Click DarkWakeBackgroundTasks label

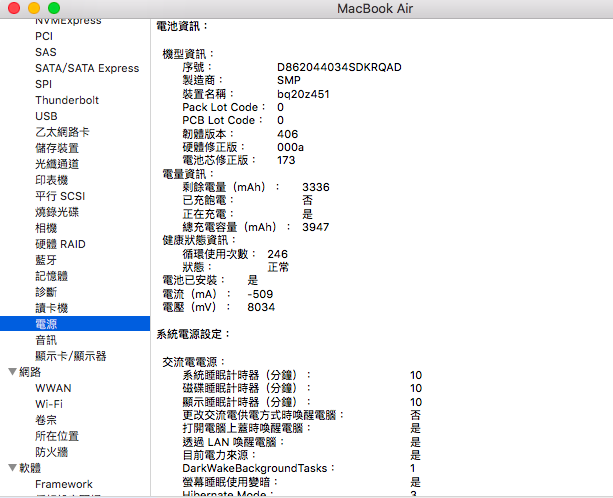tap(258, 468)
